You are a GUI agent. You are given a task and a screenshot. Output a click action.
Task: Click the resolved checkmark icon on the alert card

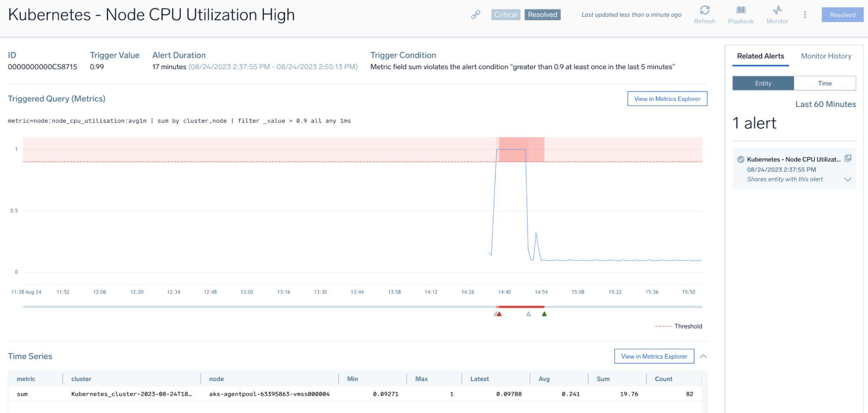tap(741, 159)
